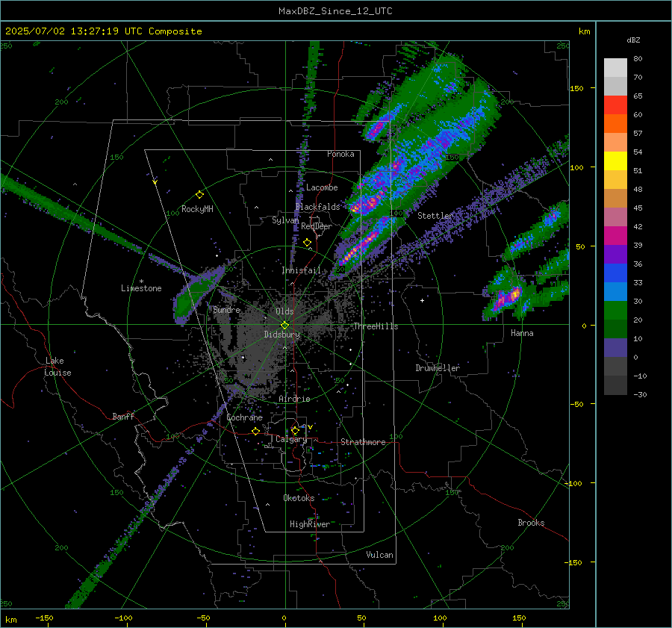Select the bright yellow swatch in the dBZ legend
The image size is (672, 628).
tap(615, 161)
